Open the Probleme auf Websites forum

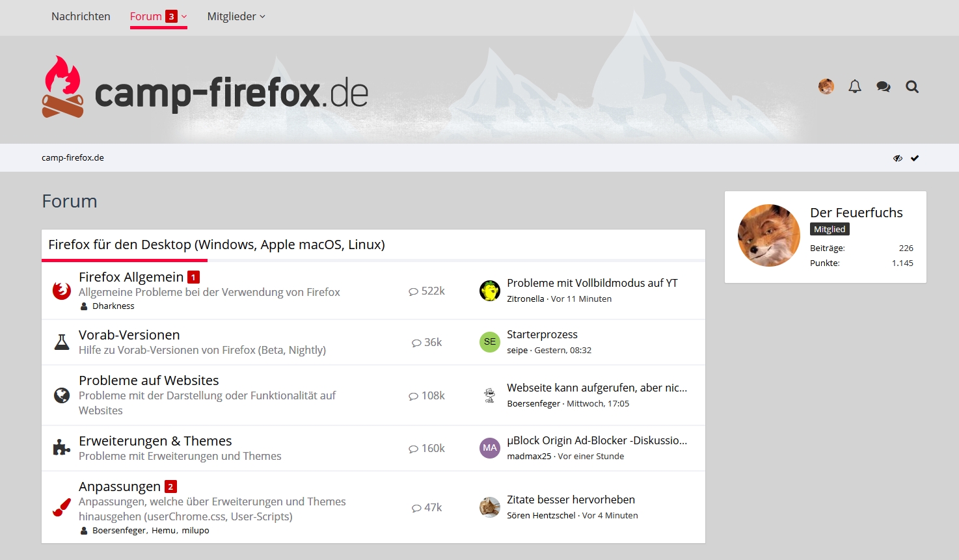pyautogui.click(x=149, y=380)
